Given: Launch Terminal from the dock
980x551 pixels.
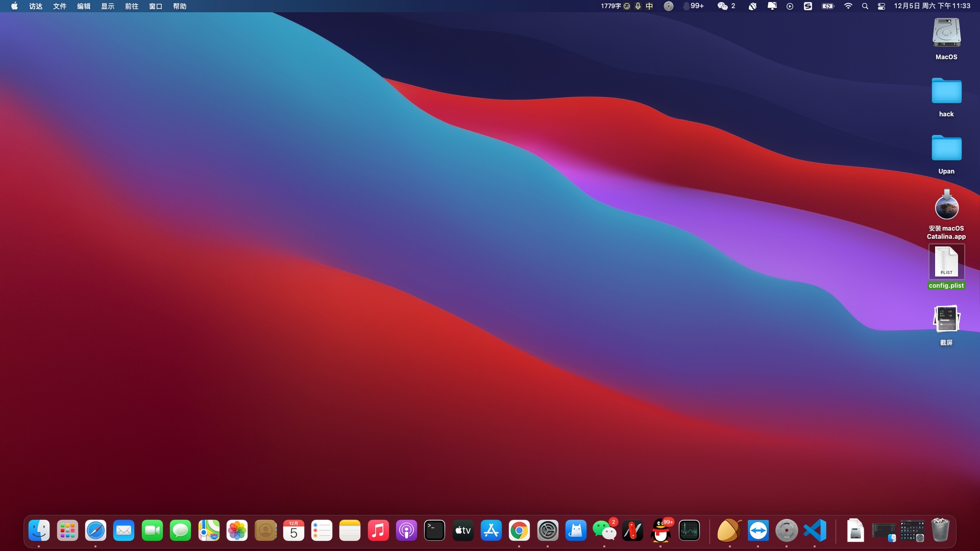Looking at the screenshot, I should pos(434,531).
